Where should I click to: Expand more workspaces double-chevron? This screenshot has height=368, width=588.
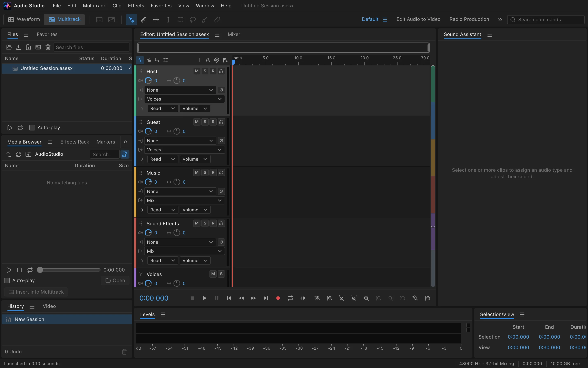pos(500,19)
